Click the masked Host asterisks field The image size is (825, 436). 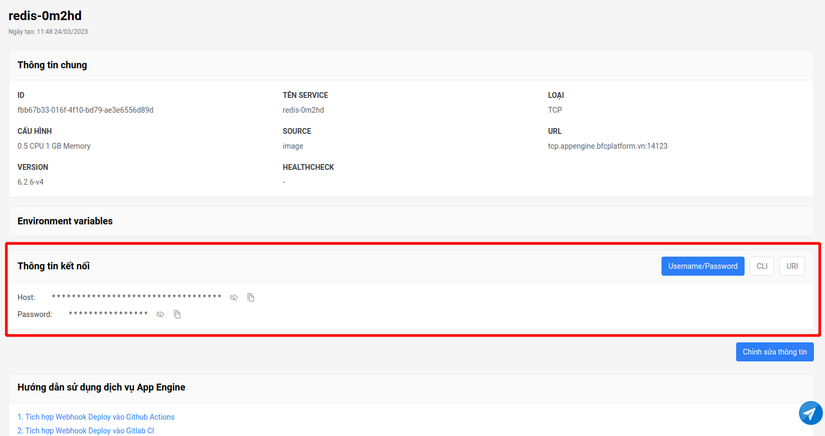[x=136, y=297]
